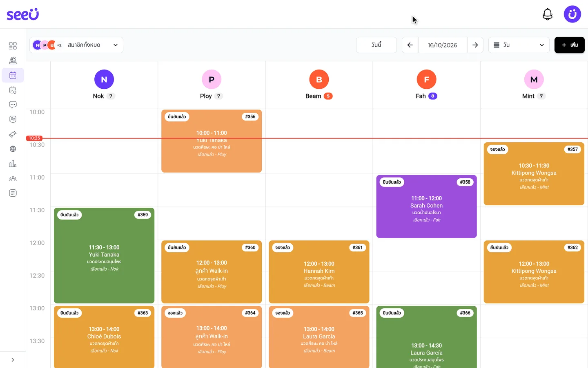Click the 16/10/2026 date field
Viewport: 588px width, 368px height.
443,45
